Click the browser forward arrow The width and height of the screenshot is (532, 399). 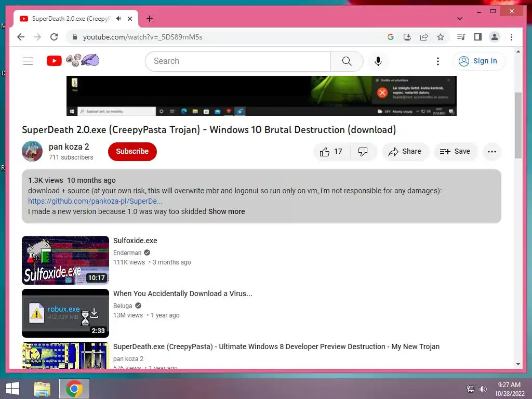[37, 37]
